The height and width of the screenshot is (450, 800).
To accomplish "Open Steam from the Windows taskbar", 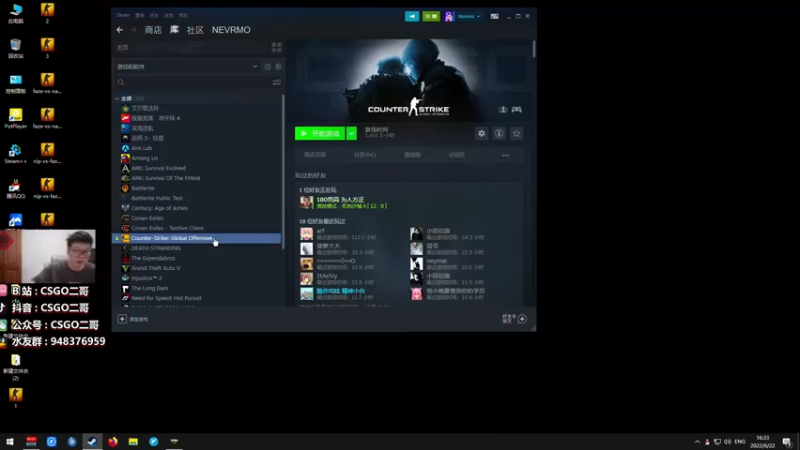I will [92, 442].
